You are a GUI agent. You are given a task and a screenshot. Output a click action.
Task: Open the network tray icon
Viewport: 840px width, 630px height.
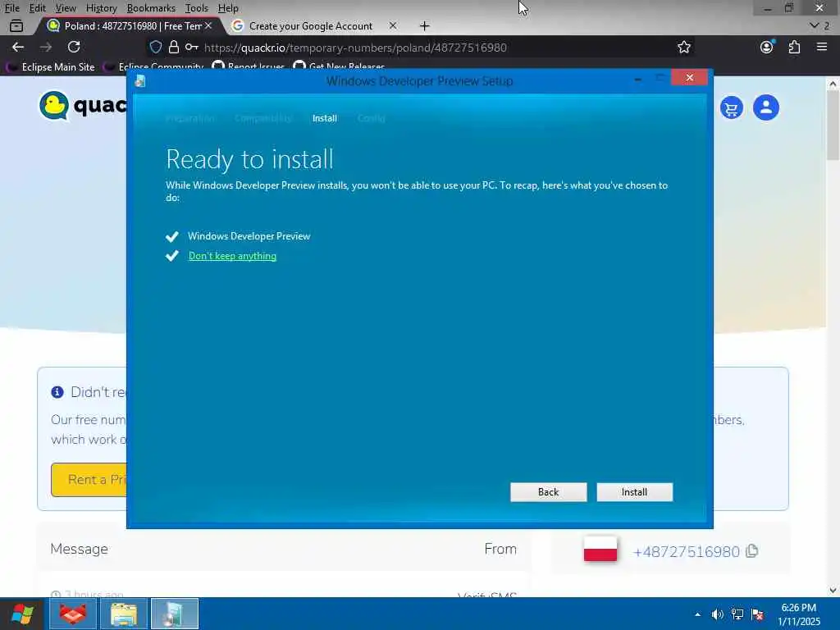coord(737,614)
